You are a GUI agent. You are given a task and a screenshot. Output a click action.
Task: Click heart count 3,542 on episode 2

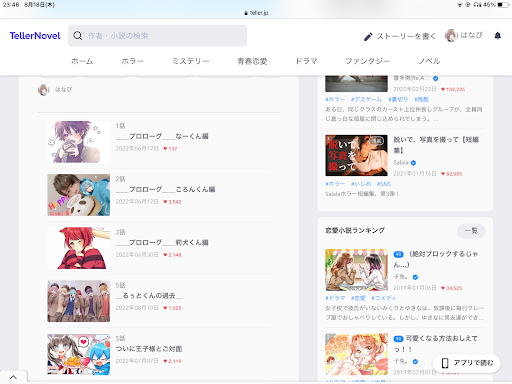(172, 202)
